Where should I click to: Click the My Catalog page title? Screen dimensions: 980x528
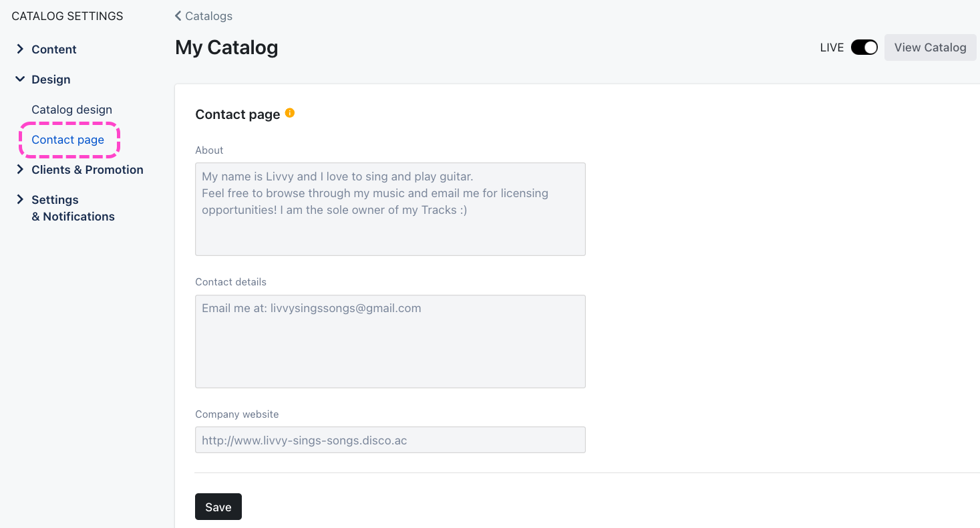point(226,47)
